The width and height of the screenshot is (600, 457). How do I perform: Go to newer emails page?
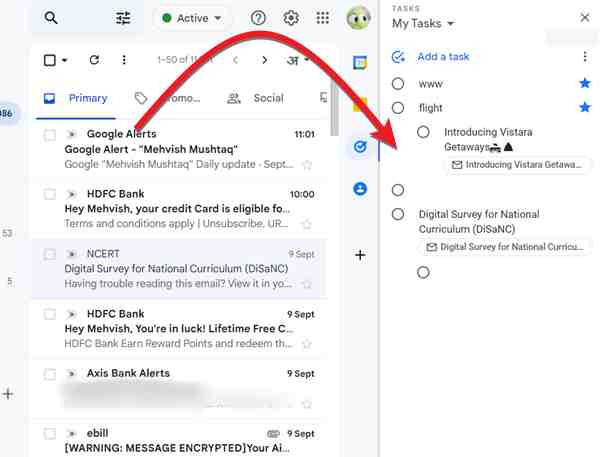[236, 60]
